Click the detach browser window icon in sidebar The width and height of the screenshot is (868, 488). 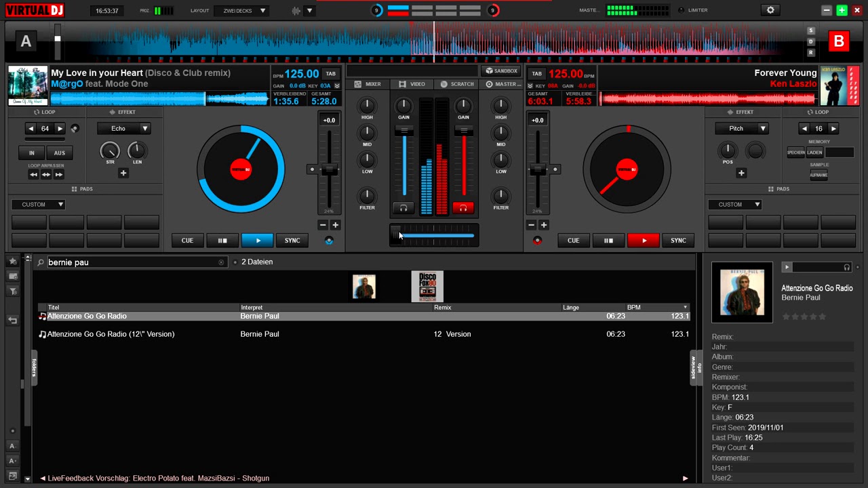[12, 476]
